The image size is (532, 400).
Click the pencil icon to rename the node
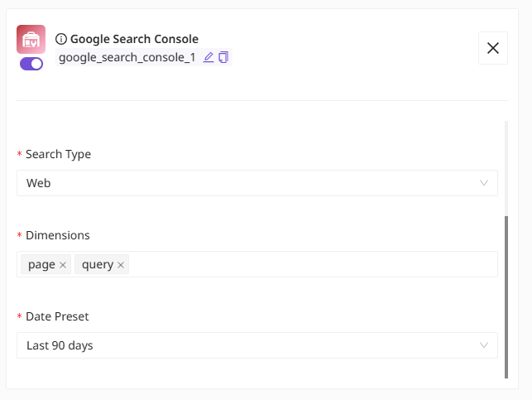pyautogui.click(x=208, y=57)
